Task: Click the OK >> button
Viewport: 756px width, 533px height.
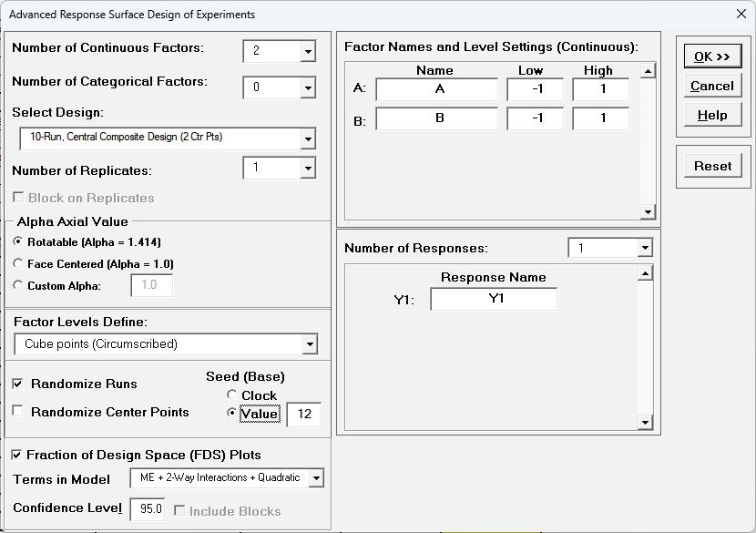Action: (712, 56)
